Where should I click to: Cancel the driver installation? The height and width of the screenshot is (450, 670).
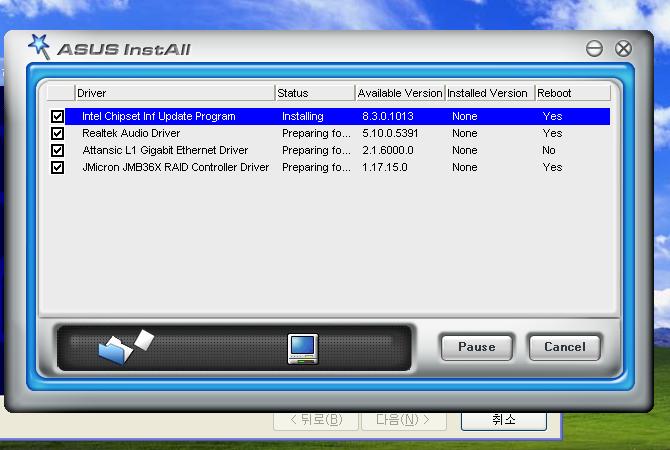click(564, 347)
